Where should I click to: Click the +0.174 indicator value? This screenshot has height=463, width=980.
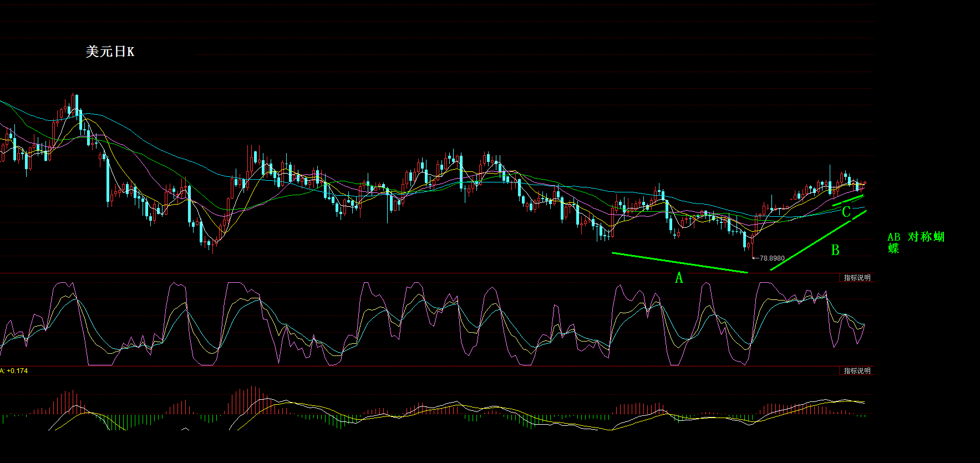17,371
